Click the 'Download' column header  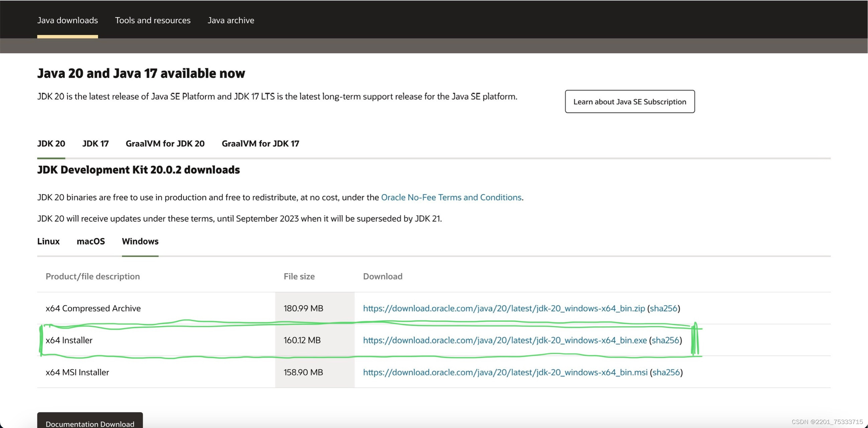pyautogui.click(x=383, y=276)
